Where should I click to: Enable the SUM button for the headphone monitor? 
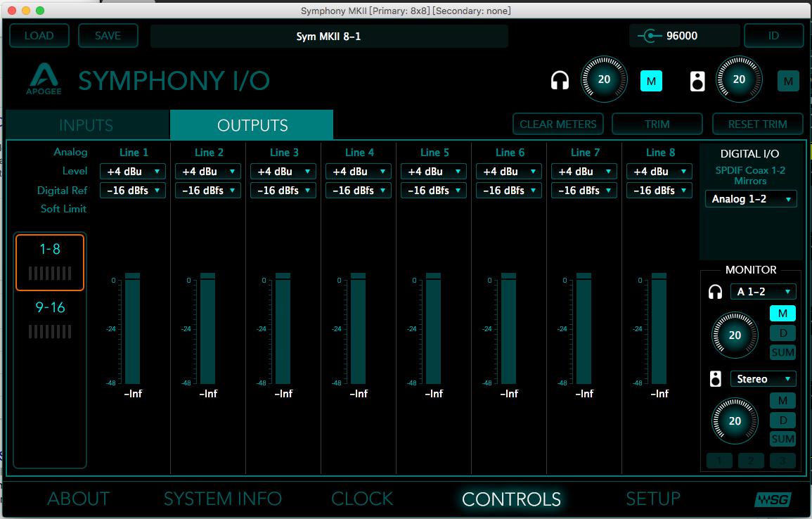tap(782, 352)
